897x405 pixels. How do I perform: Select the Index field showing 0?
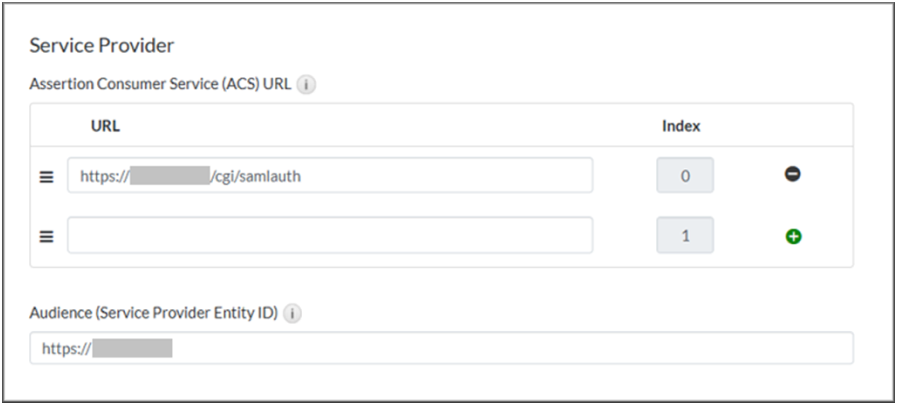pyautogui.click(x=685, y=175)
